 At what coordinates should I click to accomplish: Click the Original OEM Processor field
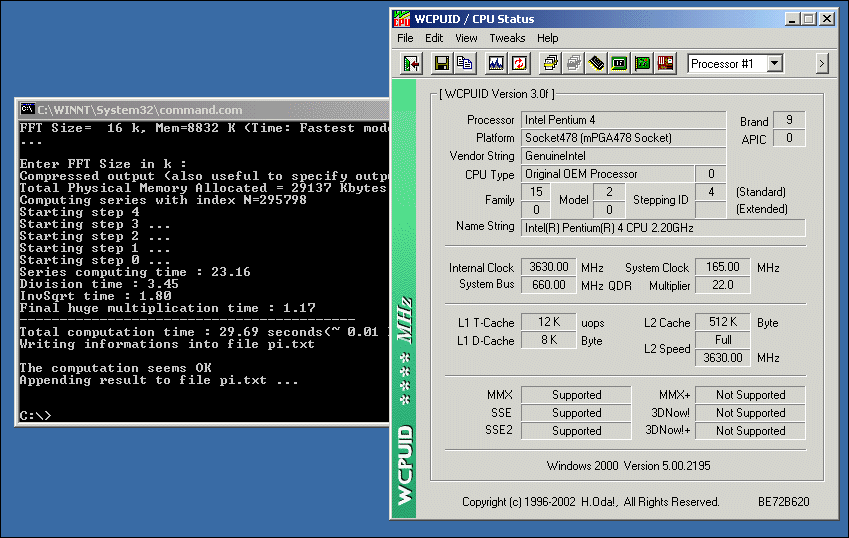tap(608, 174)
